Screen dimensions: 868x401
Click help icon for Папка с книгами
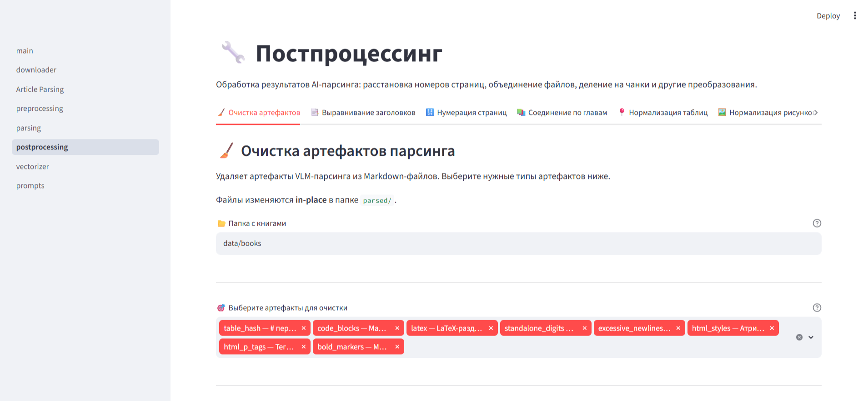(817, 223)
